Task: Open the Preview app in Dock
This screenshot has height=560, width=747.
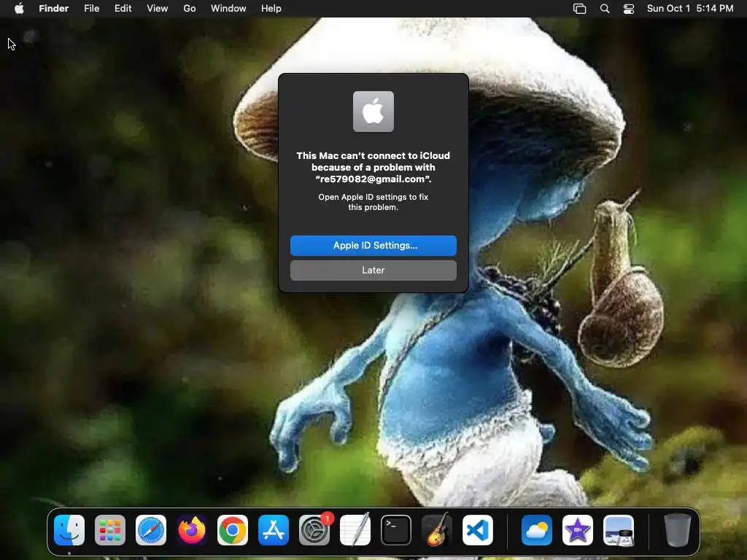Action: point(619,530)
